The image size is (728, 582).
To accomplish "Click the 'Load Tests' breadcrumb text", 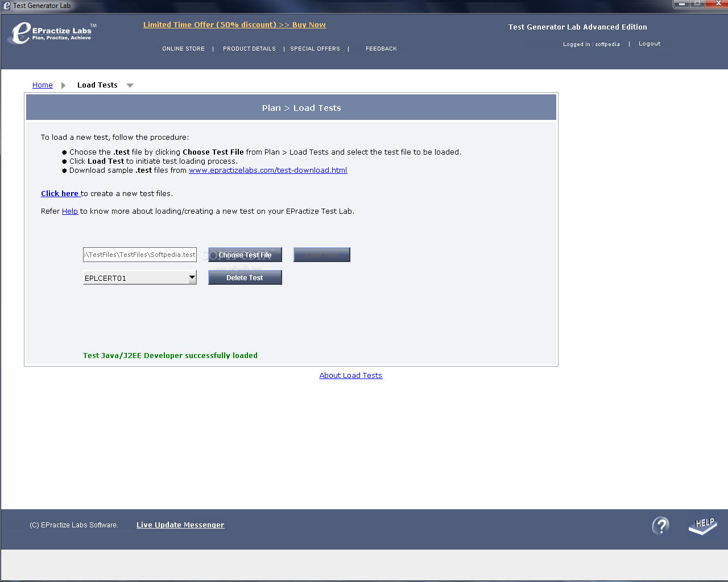I will pyautogui.click(x=97, y=85).
